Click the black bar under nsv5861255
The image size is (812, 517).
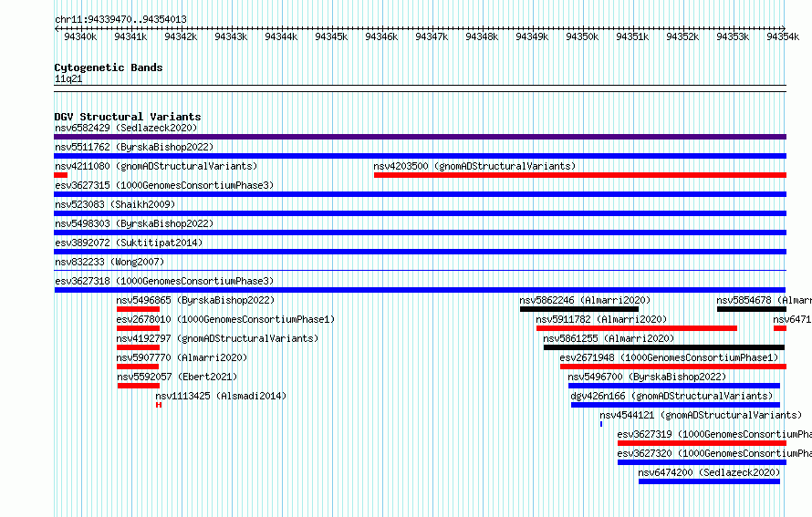(664, 347)
